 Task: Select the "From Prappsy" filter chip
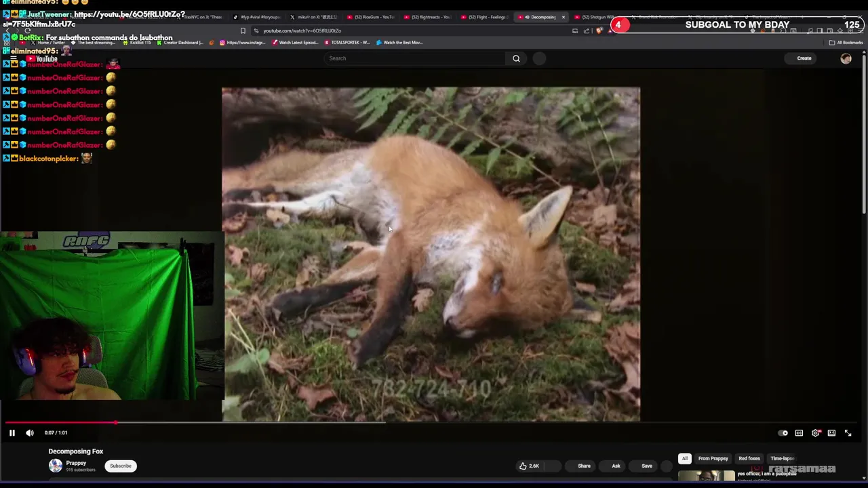click(713, 459)
